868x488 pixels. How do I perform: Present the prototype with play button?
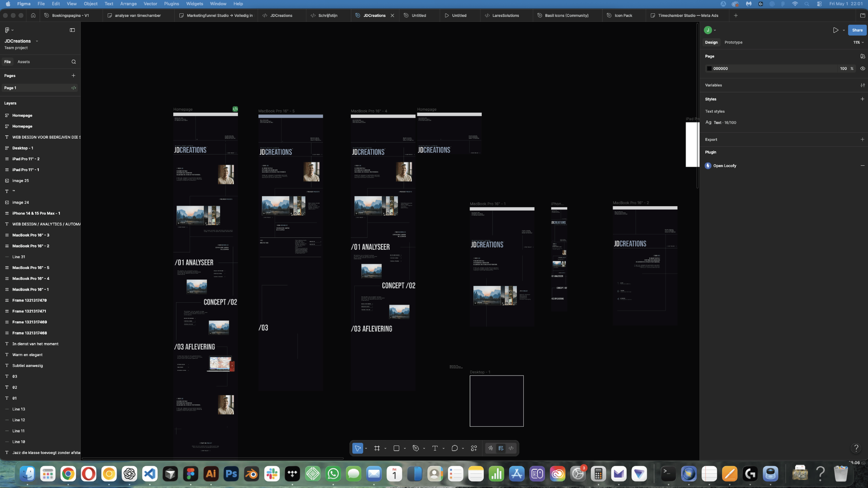pyautogui.click(x=835, y=30)
